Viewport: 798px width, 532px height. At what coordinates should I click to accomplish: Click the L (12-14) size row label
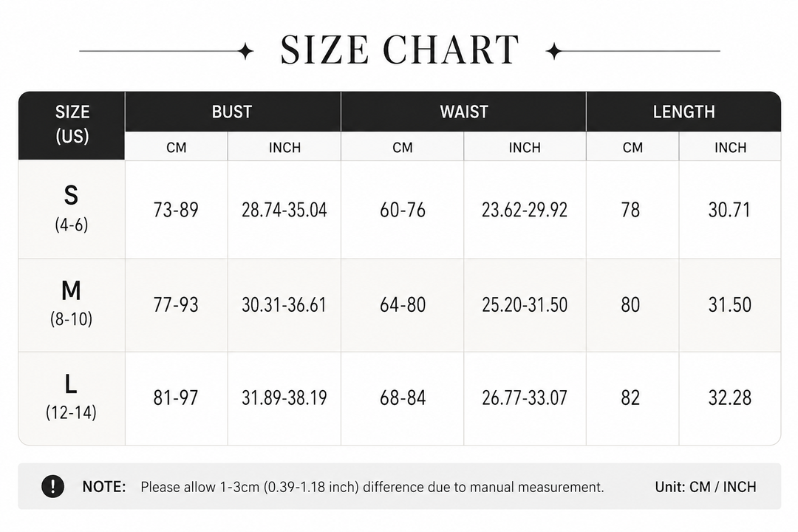pyautogui.click(x=71, y=398)
